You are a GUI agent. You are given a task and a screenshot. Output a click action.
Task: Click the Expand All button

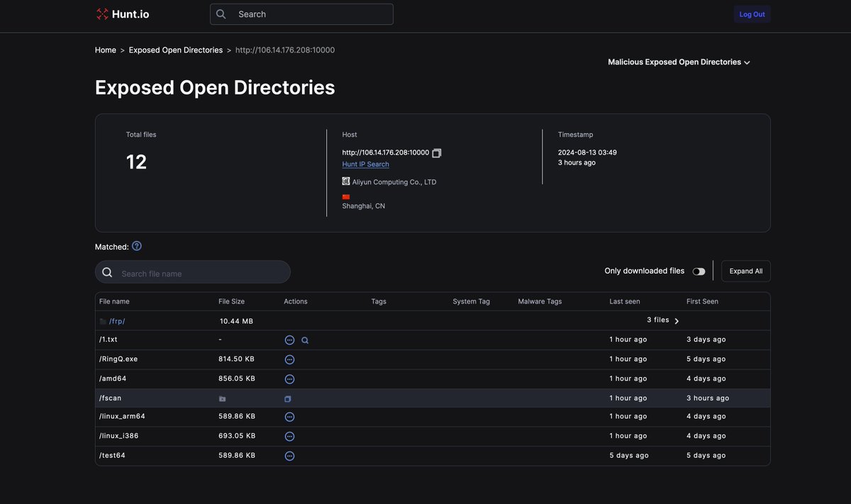746,271
